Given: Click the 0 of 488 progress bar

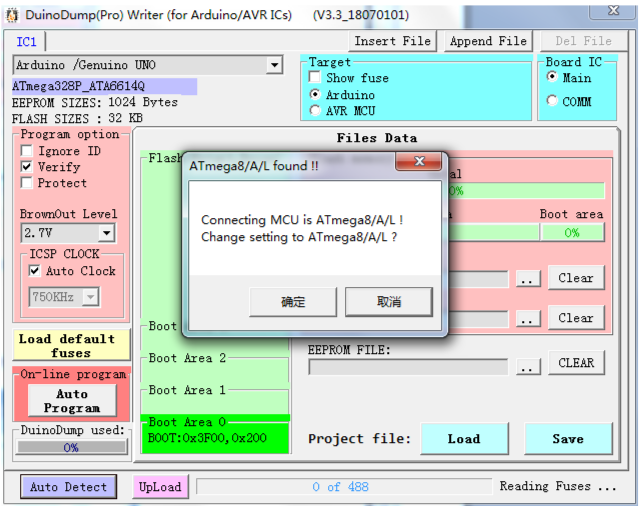Looking at the screenshot, I should point(344,487).
